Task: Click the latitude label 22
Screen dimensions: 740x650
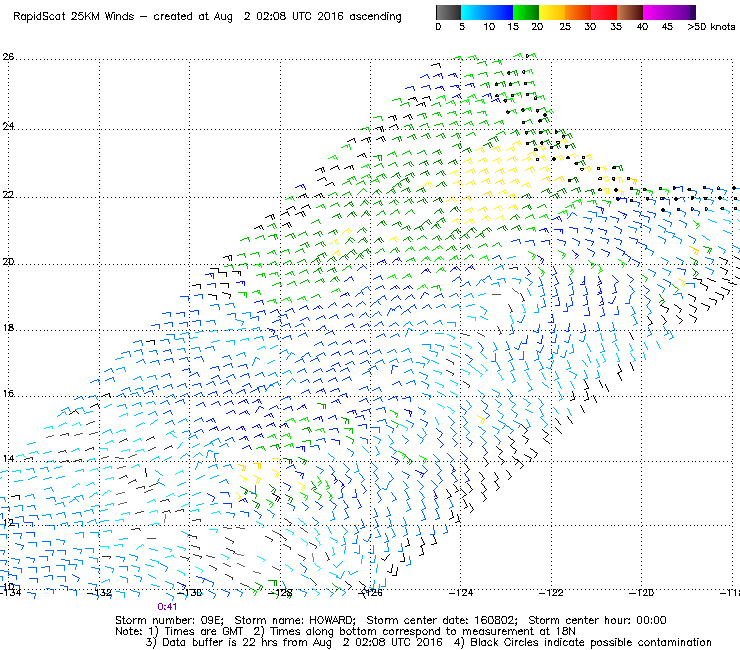Action: click(8, 194)
